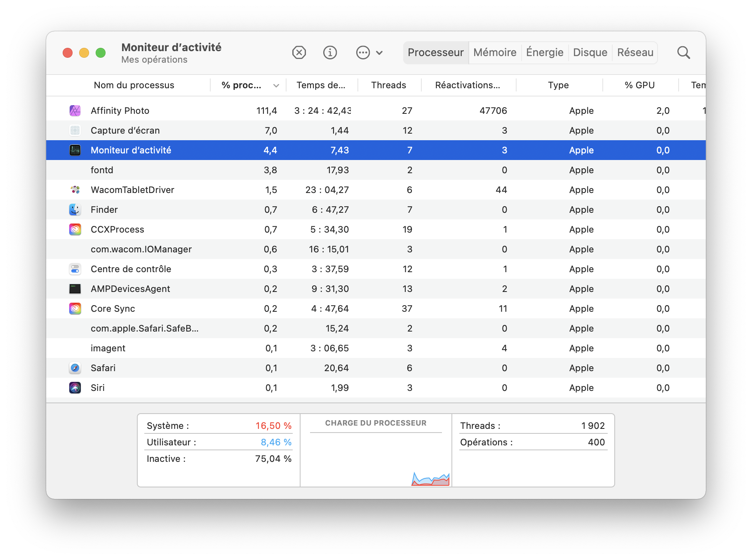Click the Threads total 1 902
Viewport: 752px width, 560px height.
coord(593,426)
